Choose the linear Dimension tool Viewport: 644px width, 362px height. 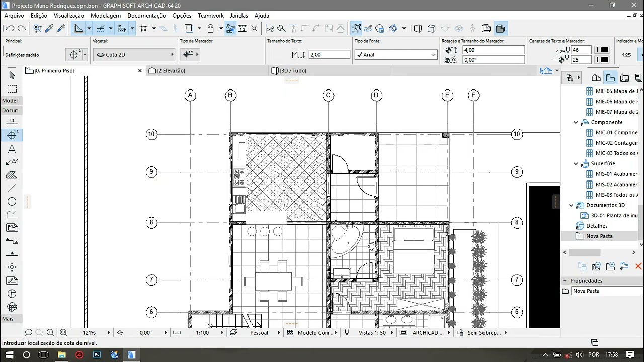pyautogui.click(x=12, y=122)
